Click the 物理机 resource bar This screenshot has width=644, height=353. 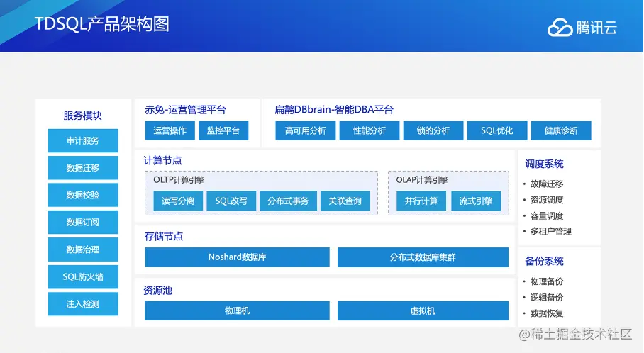pyautogui.click(x=238, y=310)
